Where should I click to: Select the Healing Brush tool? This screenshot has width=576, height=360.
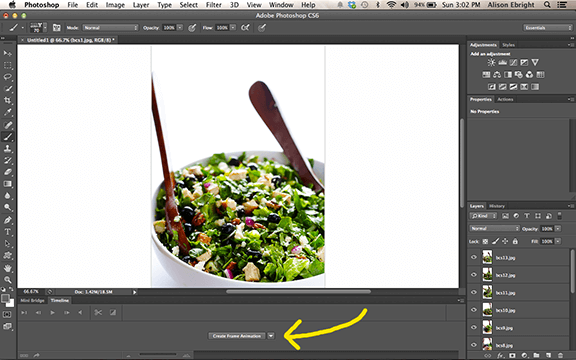coord(7,125)
